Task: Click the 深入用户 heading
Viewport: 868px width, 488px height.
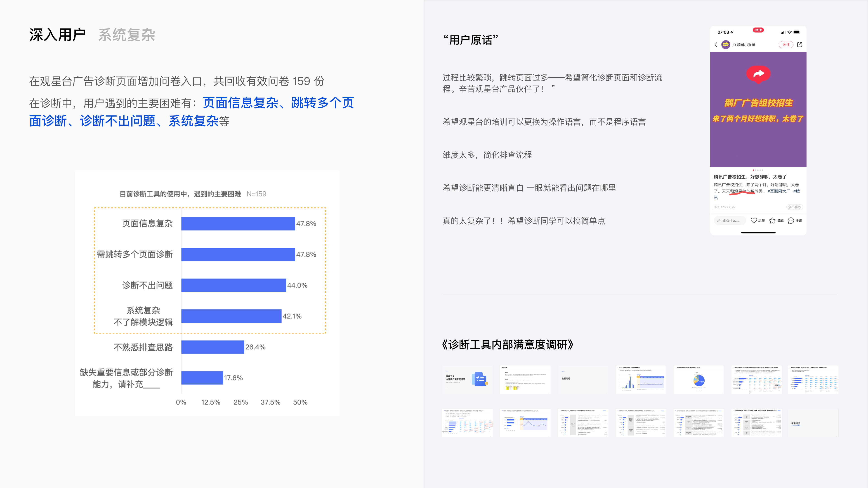Action: [x=57, y=35]
